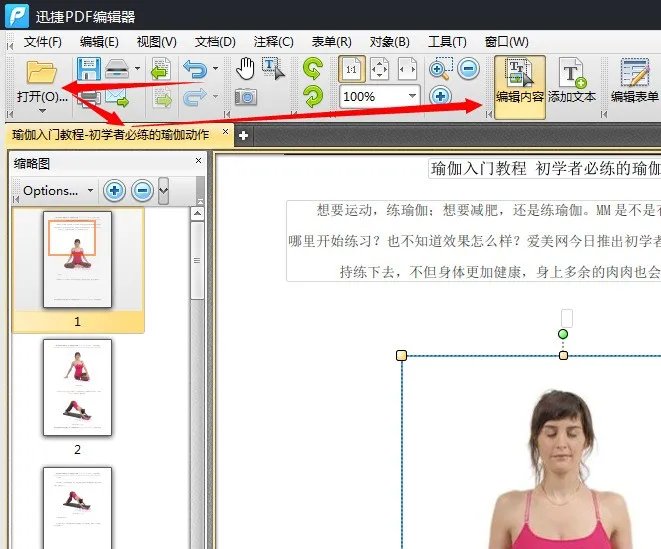Click the page number 1 label under thumbnail
Image resolution: width=661 pixels, height=549 pixels.
click(x=77, y=322)
